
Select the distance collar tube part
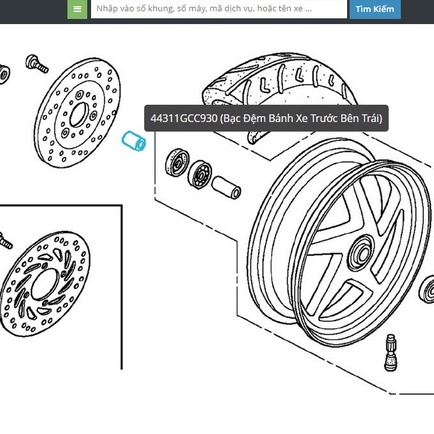(226, 188)
